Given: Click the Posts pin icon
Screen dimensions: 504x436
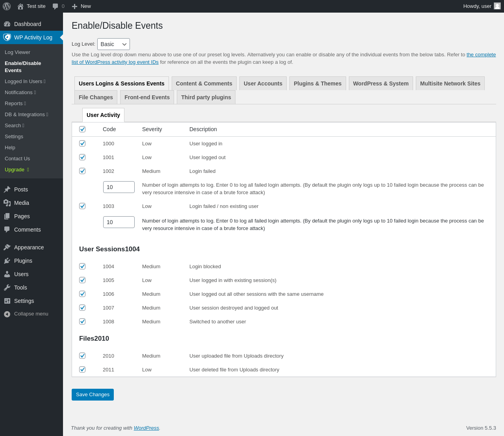Looking at the screenshot, I should [7, 189].
